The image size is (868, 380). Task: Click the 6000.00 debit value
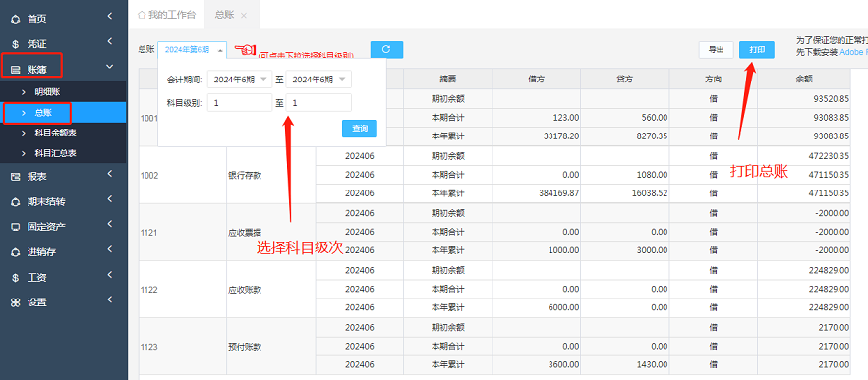coord(563,308)
